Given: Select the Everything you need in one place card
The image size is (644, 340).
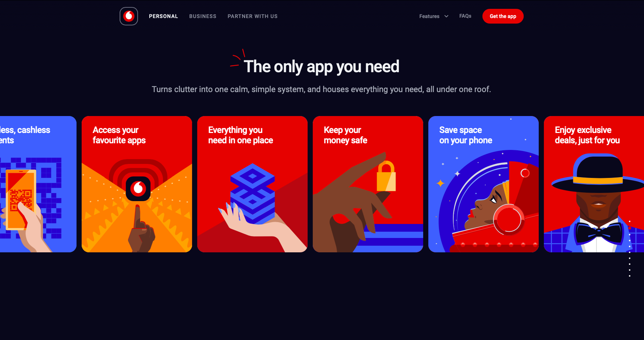Looking at the screenshot, I should (x=252, y=184).
